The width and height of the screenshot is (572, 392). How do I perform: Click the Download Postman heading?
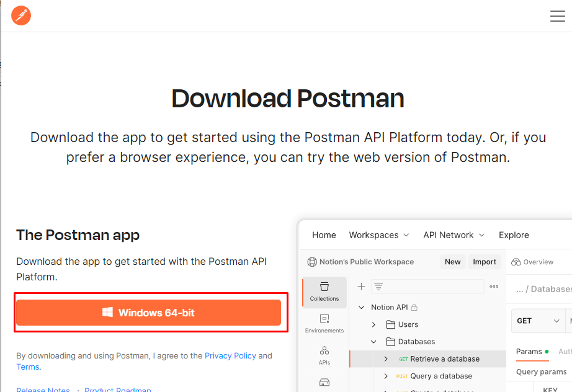tap(288, 99)
